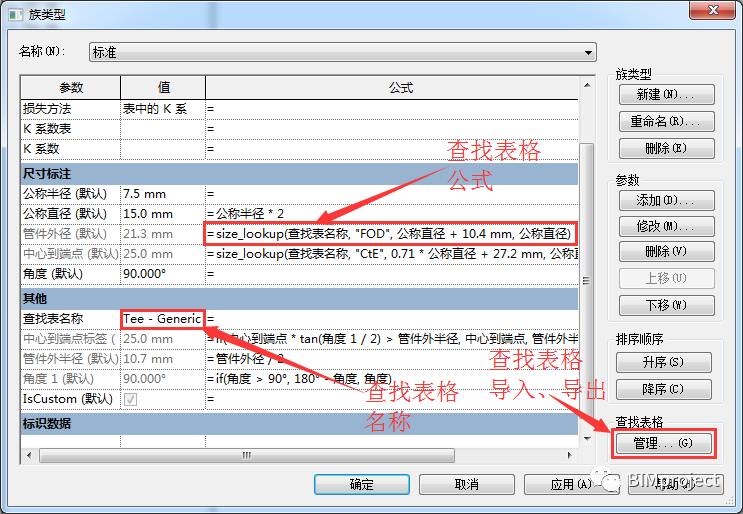Click the 重命名(R) button
The width and height of the screenshot is (743, 514).
click(666, 121)
